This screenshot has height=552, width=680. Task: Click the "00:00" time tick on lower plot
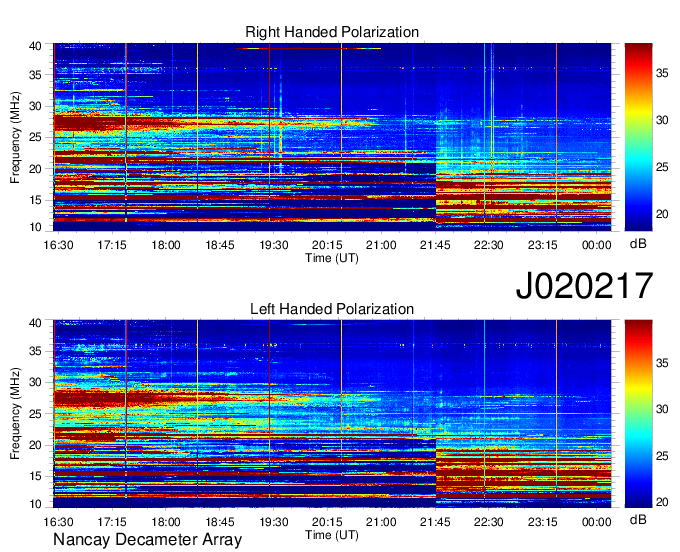coord(597,522)
